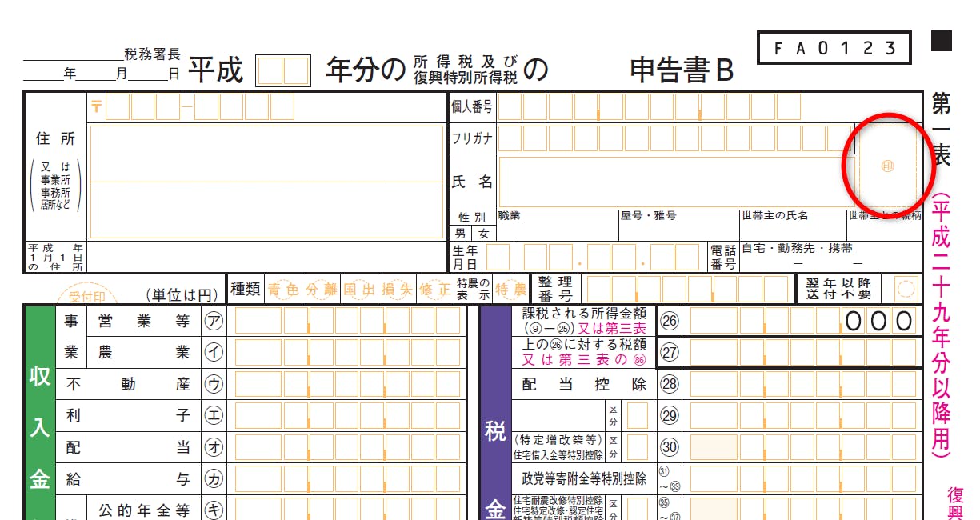The image size is (980, 520).
Task: Select the 特農 indicator box
Action: 510,290
